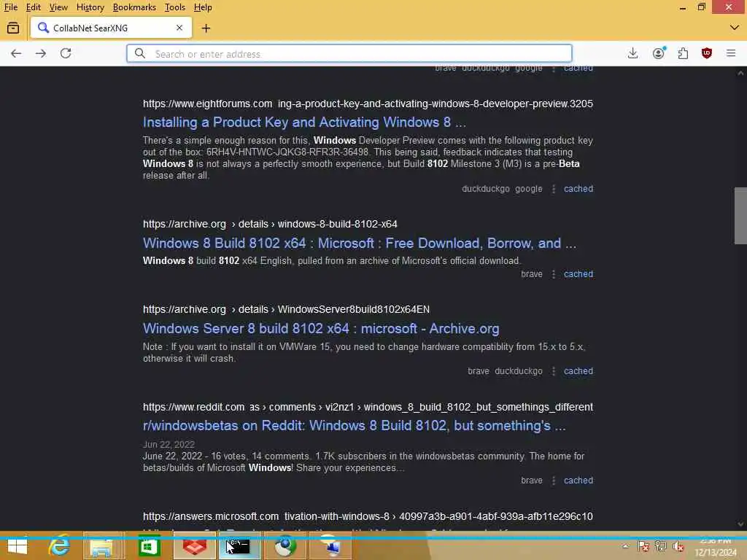
Task: Open Windows 8 Build 8102 x64 archive result
Action: click(x=360, y=244)
